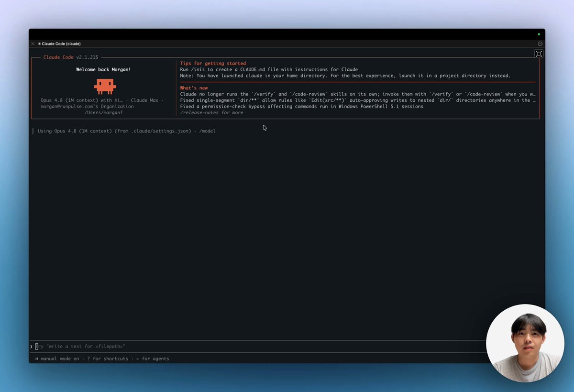The width and height of the screenshot is (574, 392).
Task: Click "manual mode on" in status line
Action: pyautogui.click(x=60, y=359)
